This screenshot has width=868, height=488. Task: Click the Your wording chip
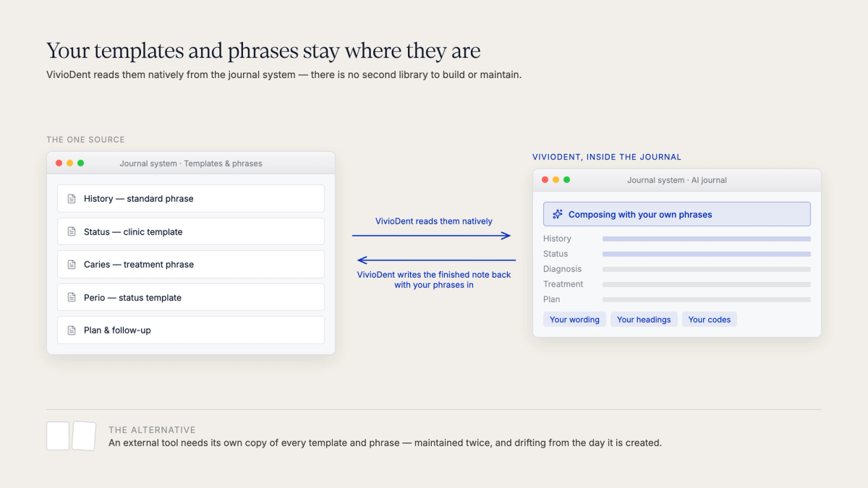click(x=574, y=320)
